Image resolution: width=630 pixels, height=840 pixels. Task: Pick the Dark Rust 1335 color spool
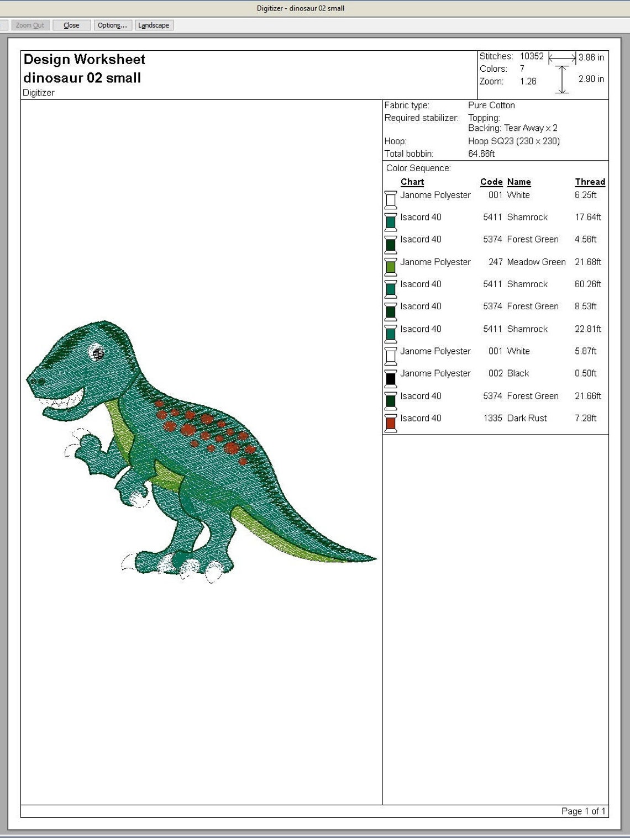pos(391,422)
